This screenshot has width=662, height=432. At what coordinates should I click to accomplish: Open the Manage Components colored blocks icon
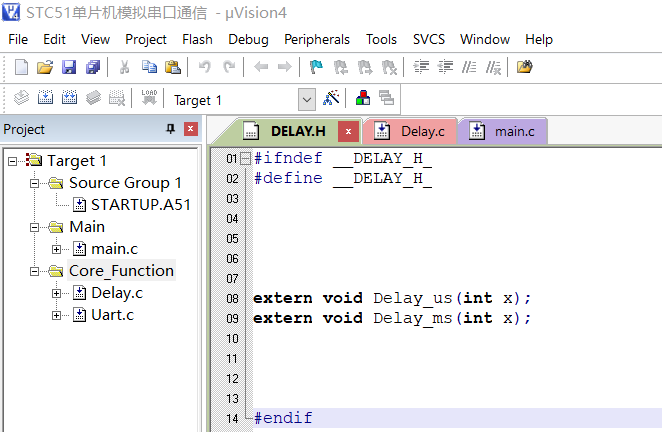click(363, 98)
